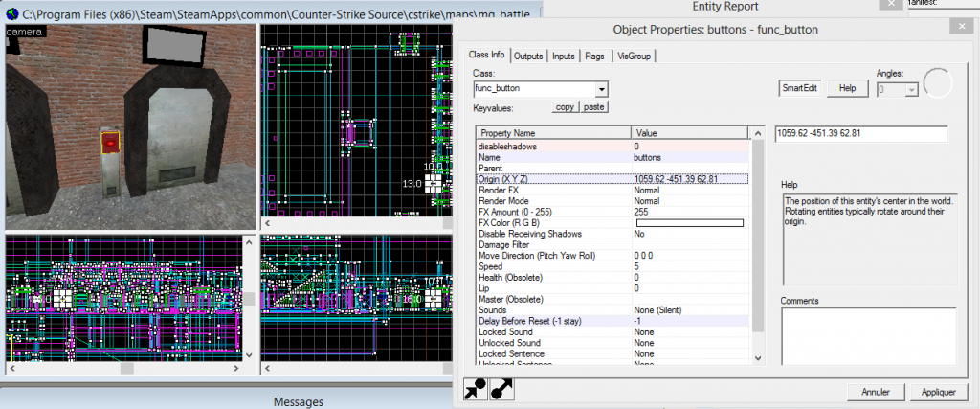Select the Name property row
The height and width of the screenshot is (409, 980).
coord(612,158)
